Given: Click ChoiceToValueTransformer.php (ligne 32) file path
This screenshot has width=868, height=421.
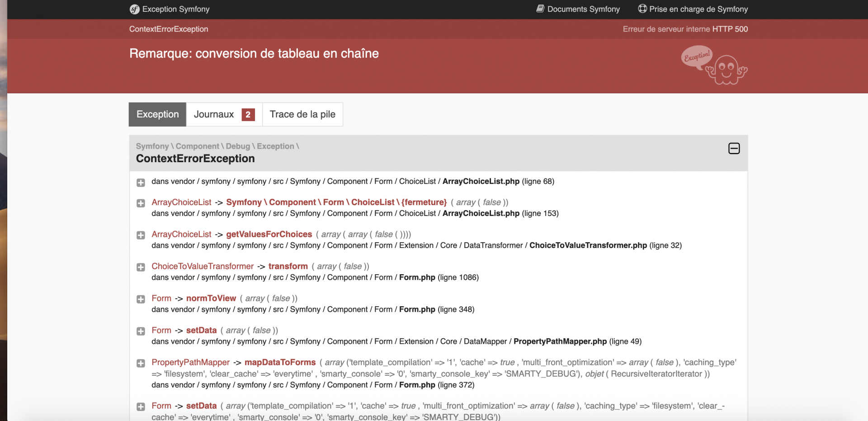Looking at the screenshot, I should pos(416,245).
